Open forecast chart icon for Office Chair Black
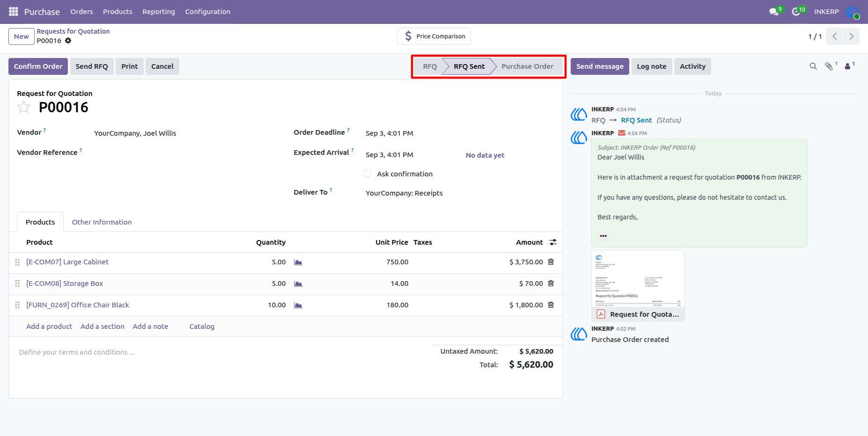 pos(298,305)
